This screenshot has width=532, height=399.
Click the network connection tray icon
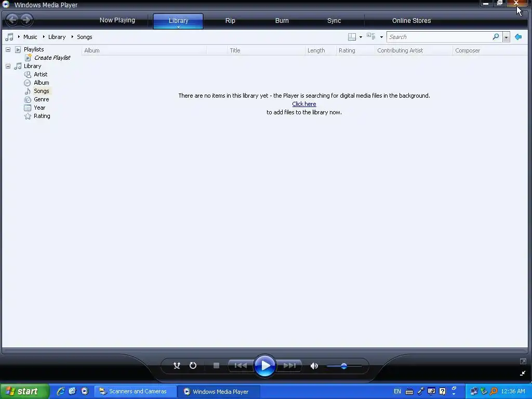[474, 392]
